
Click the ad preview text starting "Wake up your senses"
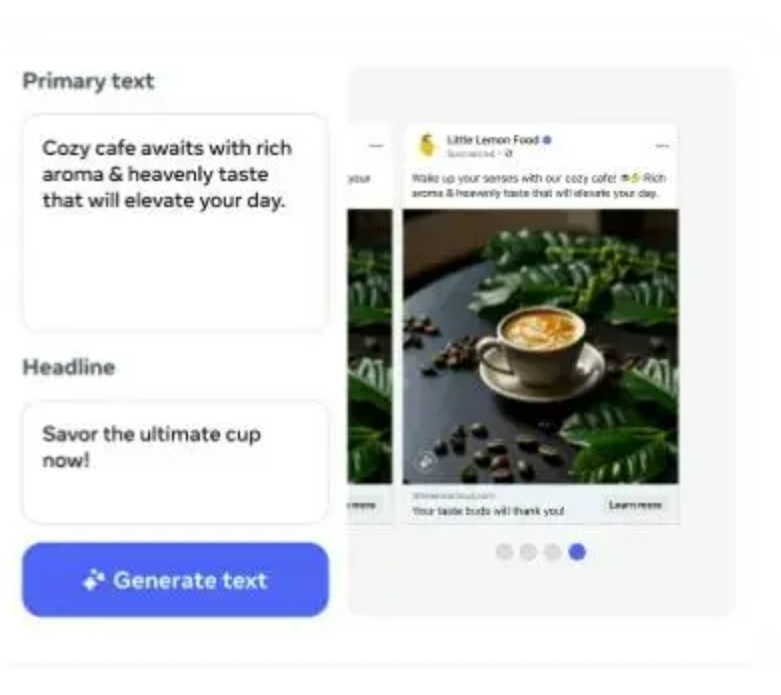coord(539,185)
